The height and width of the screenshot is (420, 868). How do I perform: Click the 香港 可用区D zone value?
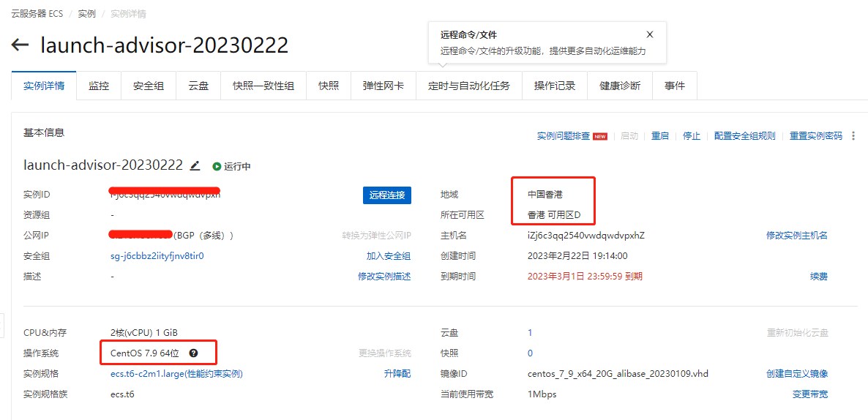click(553, 214)
